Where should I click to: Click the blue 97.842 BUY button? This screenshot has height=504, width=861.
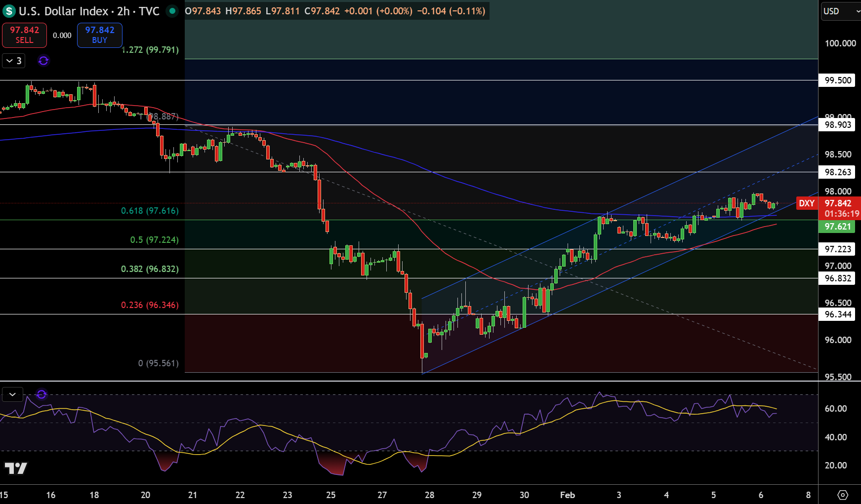pyautogui.click(x=100, y=35)
